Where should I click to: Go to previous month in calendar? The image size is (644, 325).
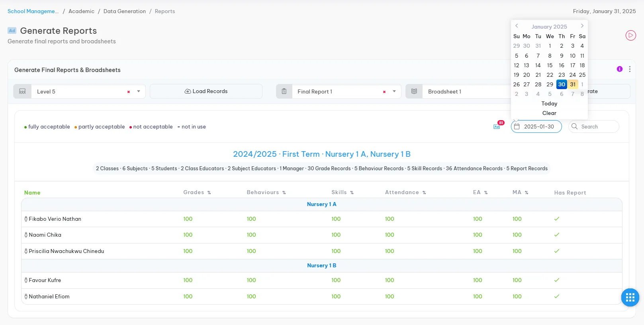pos(517,26)
